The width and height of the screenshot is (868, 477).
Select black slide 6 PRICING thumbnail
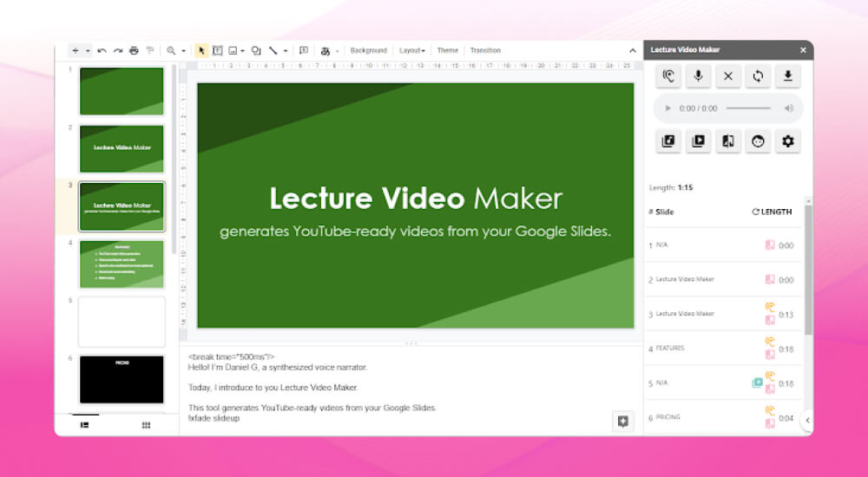tap(122, 379)
